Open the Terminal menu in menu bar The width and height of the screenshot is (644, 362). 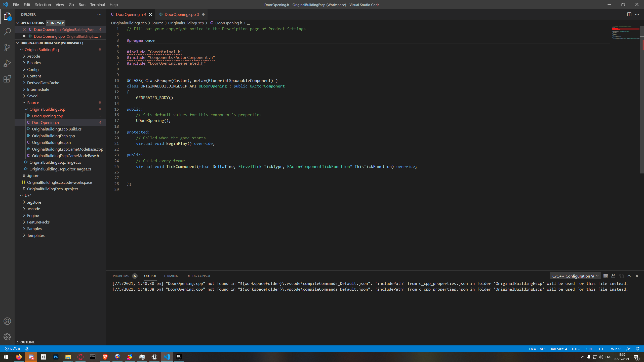[x=97, y=5]
